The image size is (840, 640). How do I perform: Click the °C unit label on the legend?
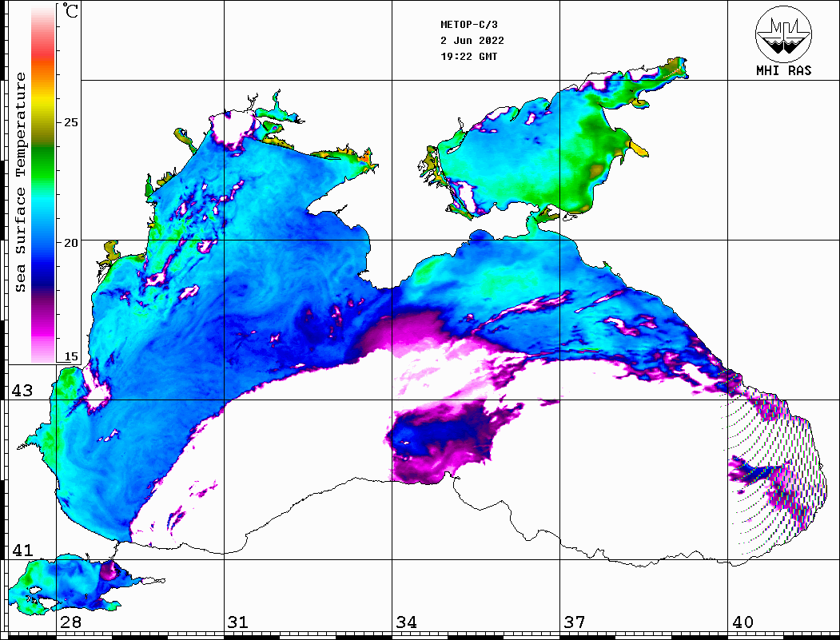pyautogui.click(x=70, y=10)
